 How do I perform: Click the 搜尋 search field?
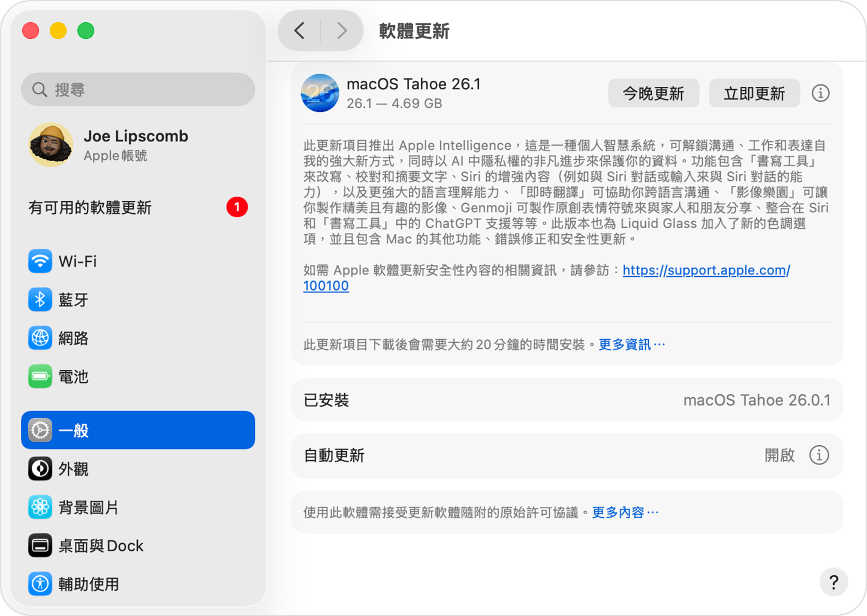138,90
